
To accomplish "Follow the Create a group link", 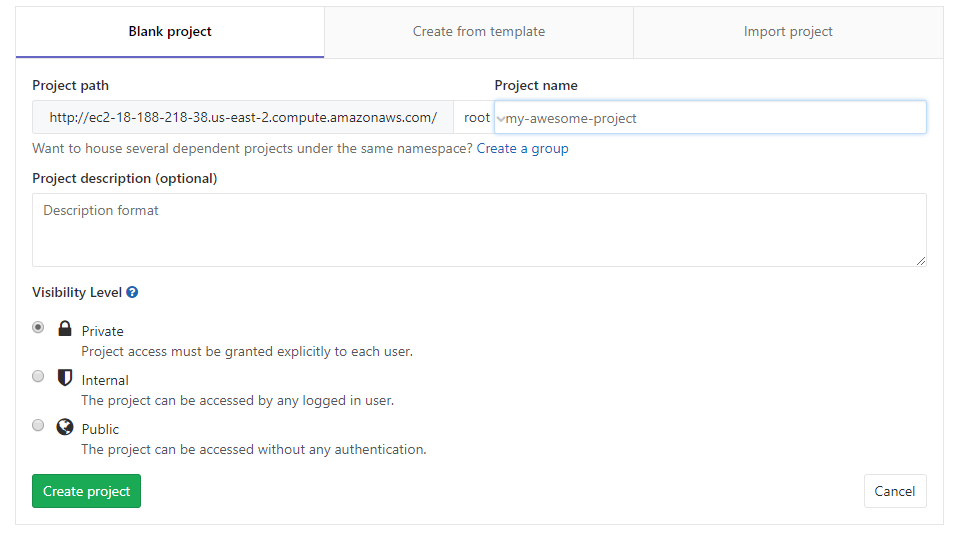I will tap(522, 149).
